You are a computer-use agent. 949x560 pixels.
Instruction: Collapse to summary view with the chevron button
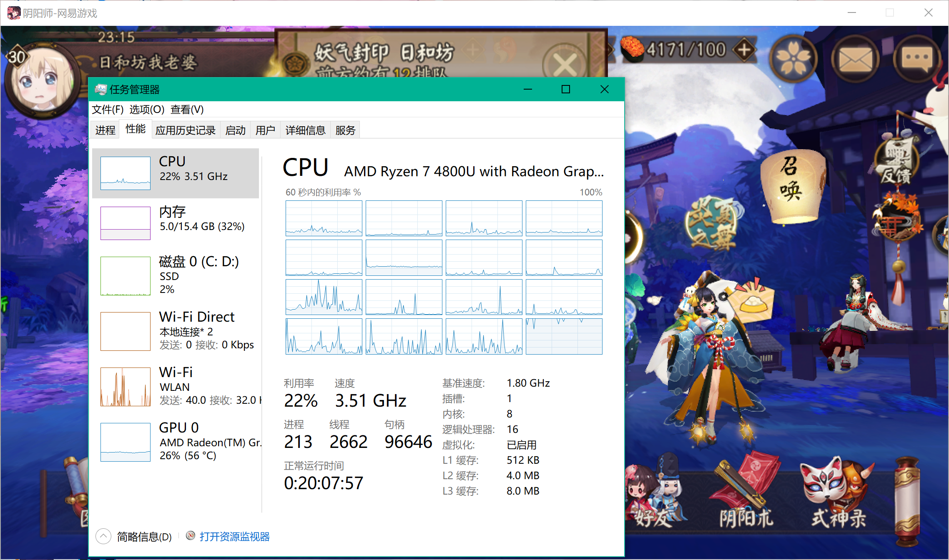tap(103, 536)
